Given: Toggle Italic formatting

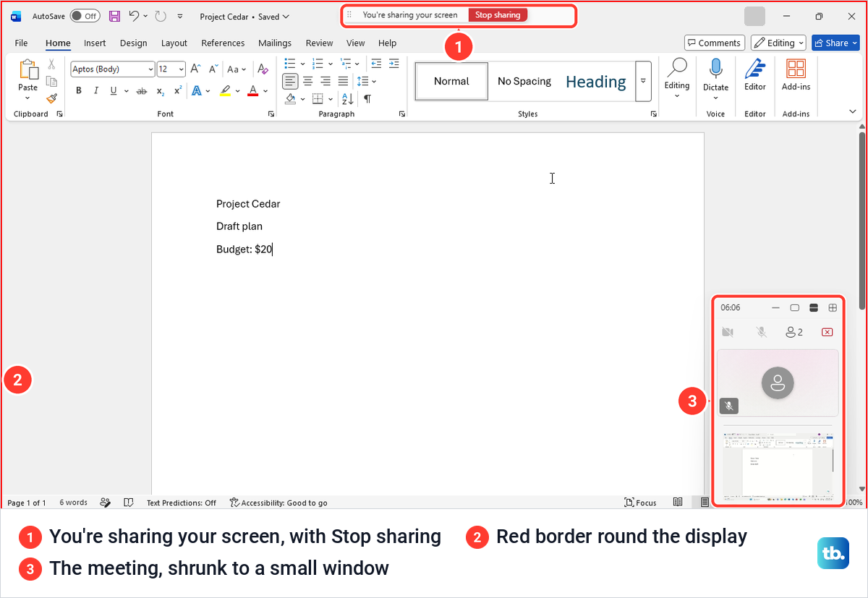Looking at the screenshot, I should click(x=96, y=91).
